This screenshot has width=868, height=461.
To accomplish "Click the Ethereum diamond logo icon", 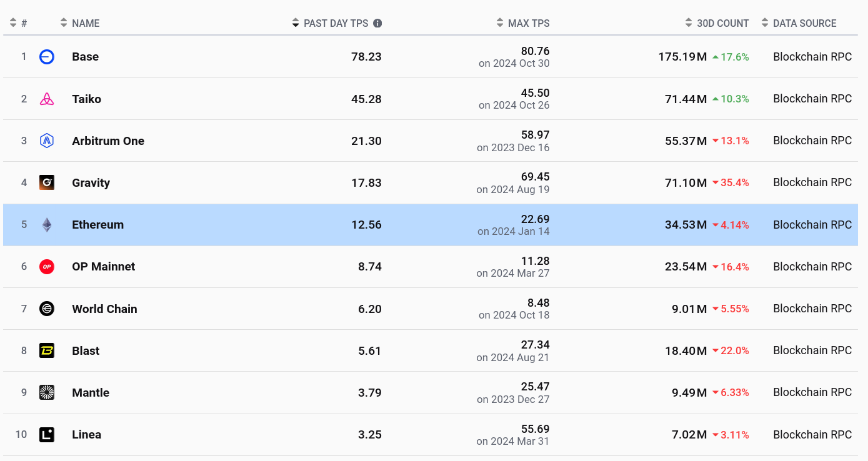I will click(47, 225).
